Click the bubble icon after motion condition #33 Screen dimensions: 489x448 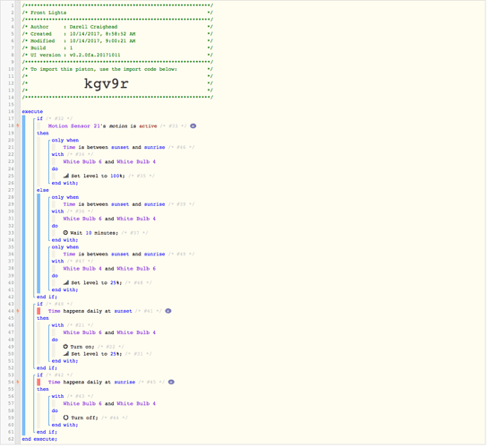(x=193, y=126)
